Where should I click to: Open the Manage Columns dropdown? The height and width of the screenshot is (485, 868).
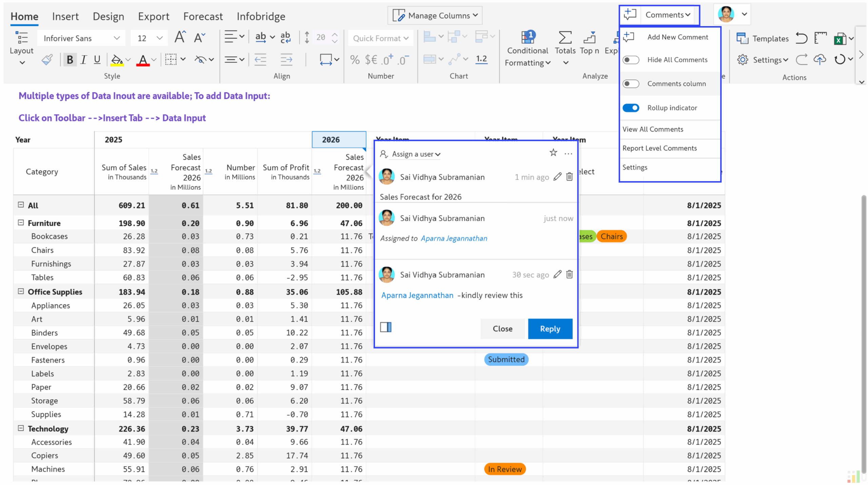click(x=435, y=15)
